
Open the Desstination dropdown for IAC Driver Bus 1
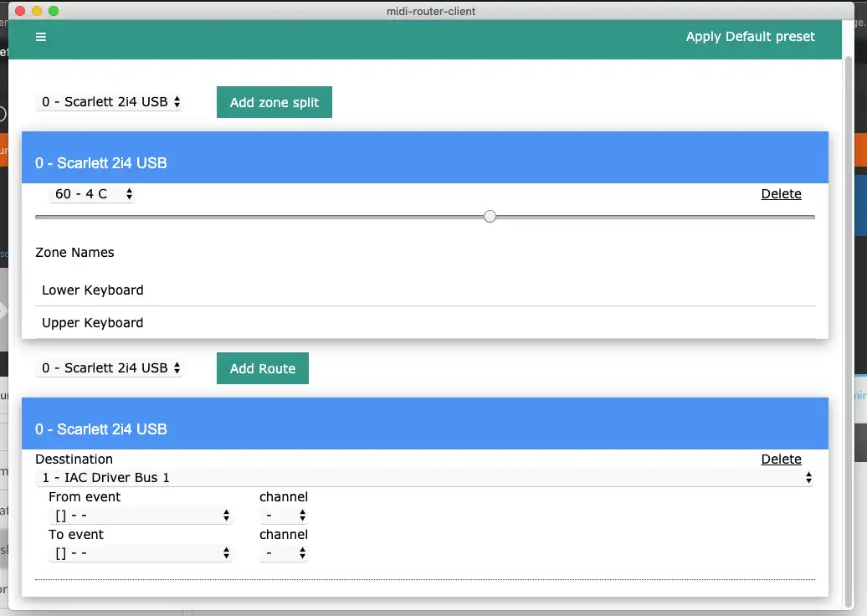coord(425,477)
